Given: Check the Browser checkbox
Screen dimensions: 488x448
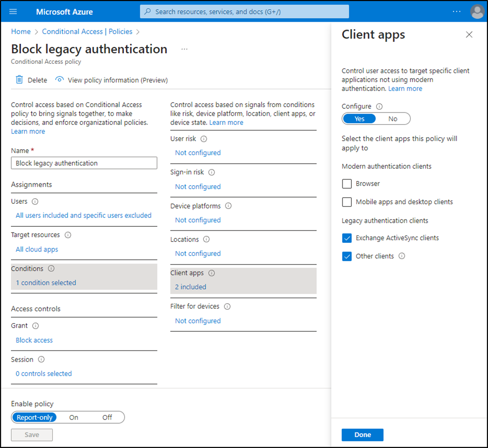Looking at the screenshot, I should pyautogui.click(x=347, y=183).
